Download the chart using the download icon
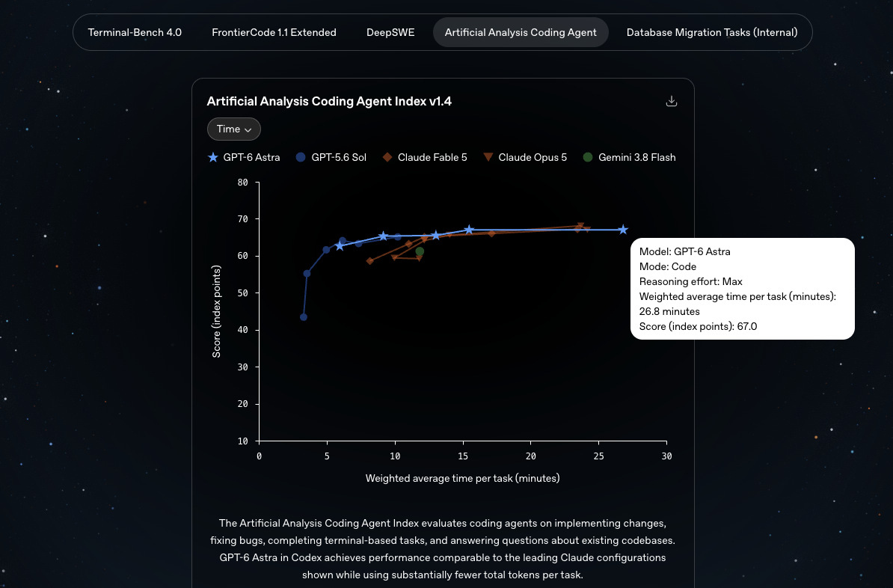 (672, 101)
